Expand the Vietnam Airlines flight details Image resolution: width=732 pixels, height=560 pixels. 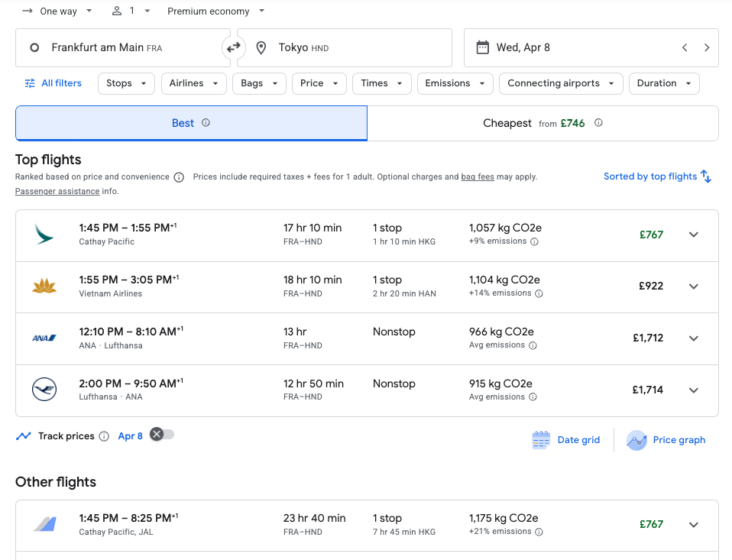[693, 286]
